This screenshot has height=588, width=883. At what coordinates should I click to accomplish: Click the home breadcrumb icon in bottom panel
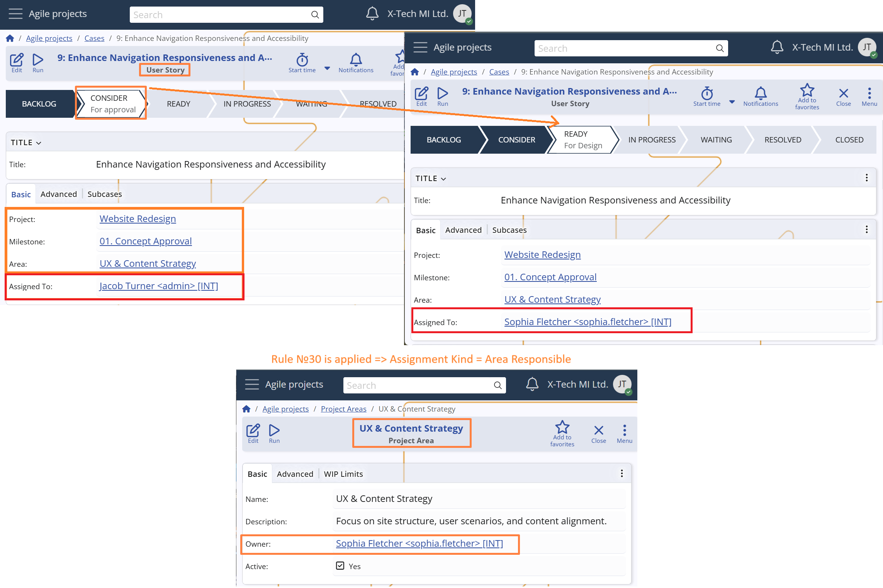point(246,409)
